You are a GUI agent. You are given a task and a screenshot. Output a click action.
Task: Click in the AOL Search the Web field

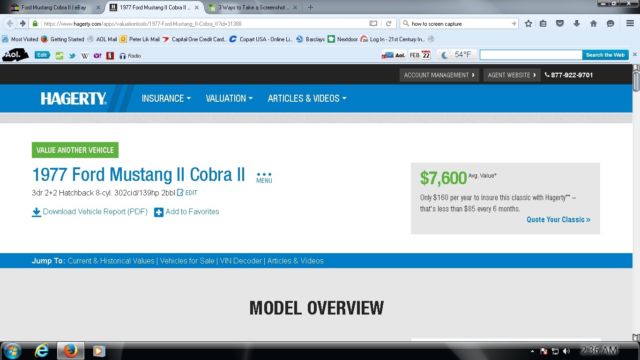[x=531, y=55]
